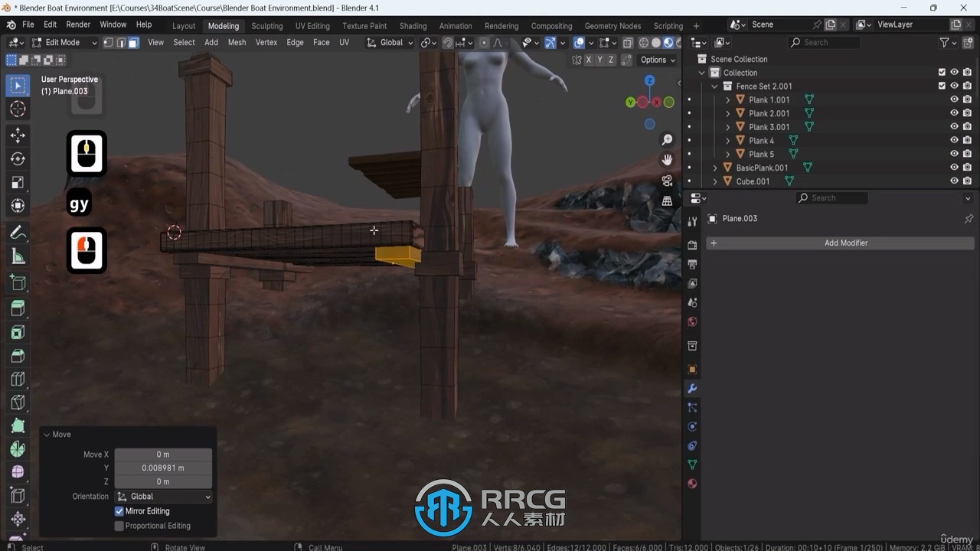Activate the Move tool

[18, 135]
